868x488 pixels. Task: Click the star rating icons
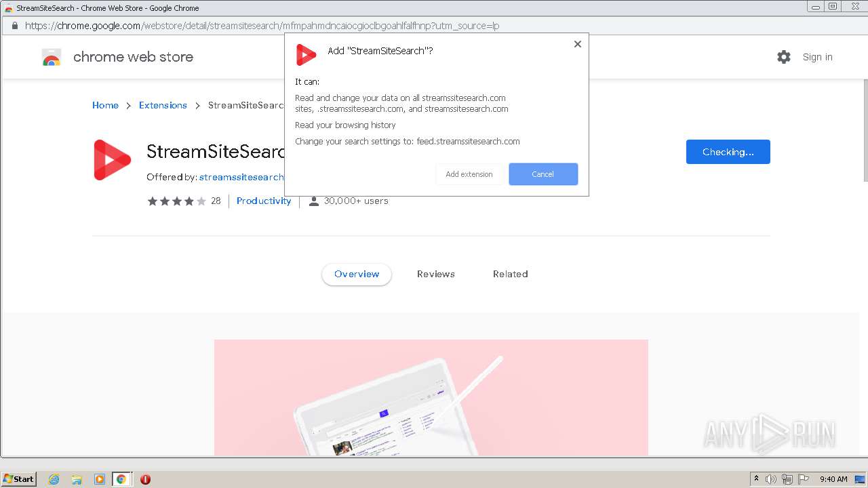click(x=177, y=201)
